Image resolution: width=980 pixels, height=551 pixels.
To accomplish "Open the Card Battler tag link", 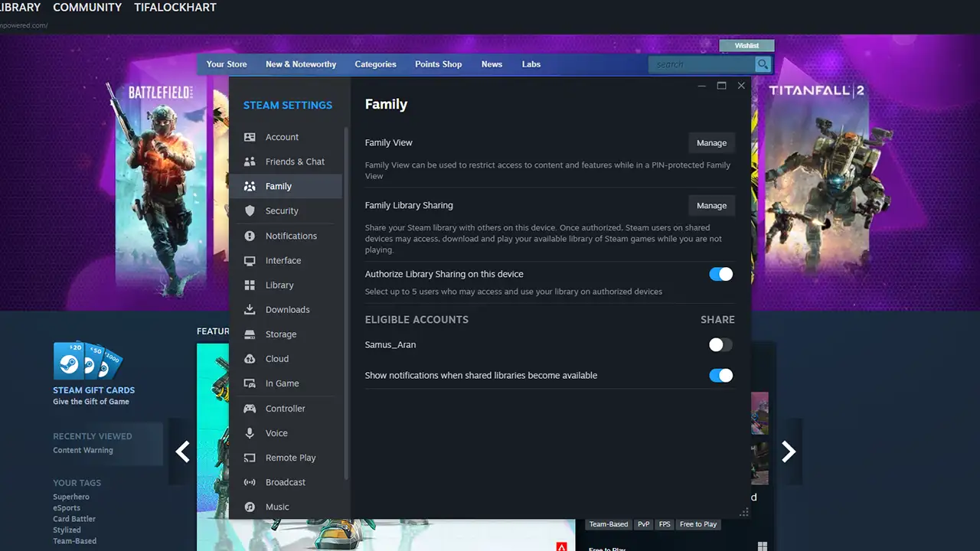I will click(x=74, y=519).
